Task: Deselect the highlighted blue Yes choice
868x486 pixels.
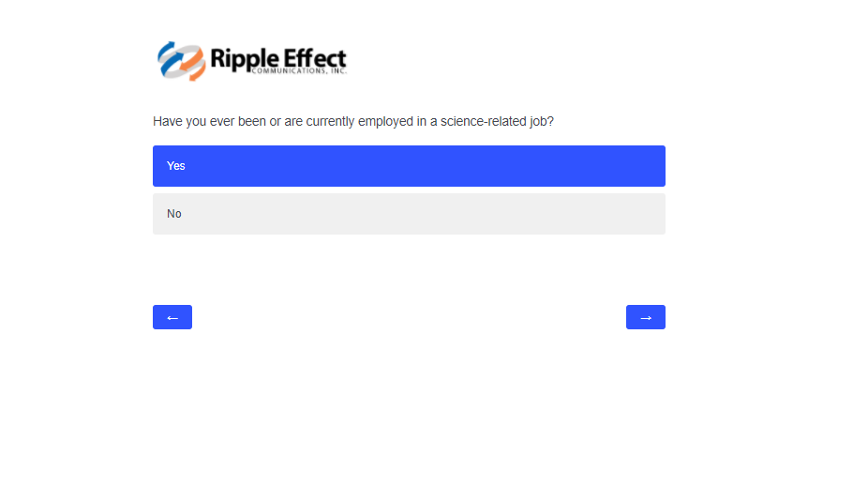Action: pos(409,166)
